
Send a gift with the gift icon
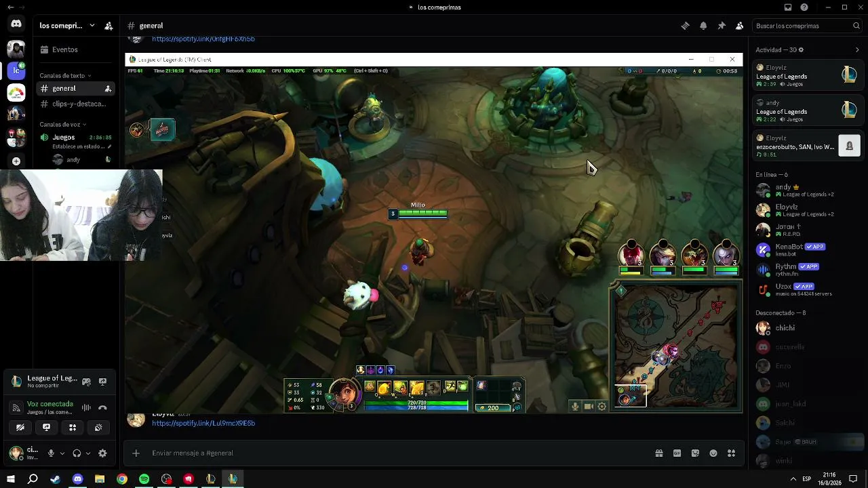(x=658, y=453)
